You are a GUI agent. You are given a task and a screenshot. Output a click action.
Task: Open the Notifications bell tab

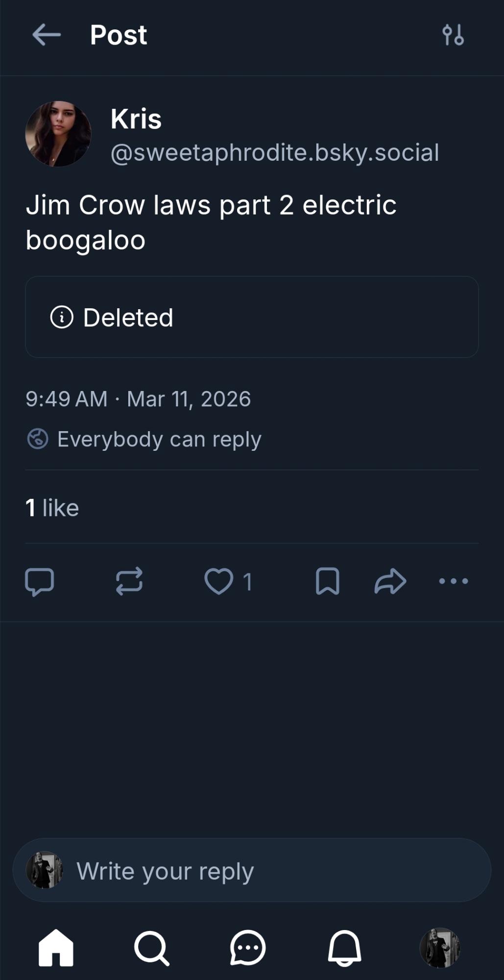coord(344,948)
